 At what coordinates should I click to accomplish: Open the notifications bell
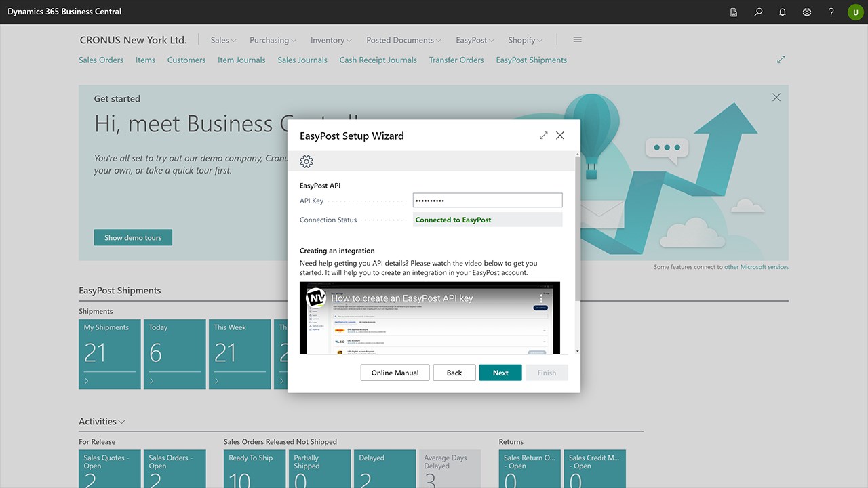[x=783, y=12]
